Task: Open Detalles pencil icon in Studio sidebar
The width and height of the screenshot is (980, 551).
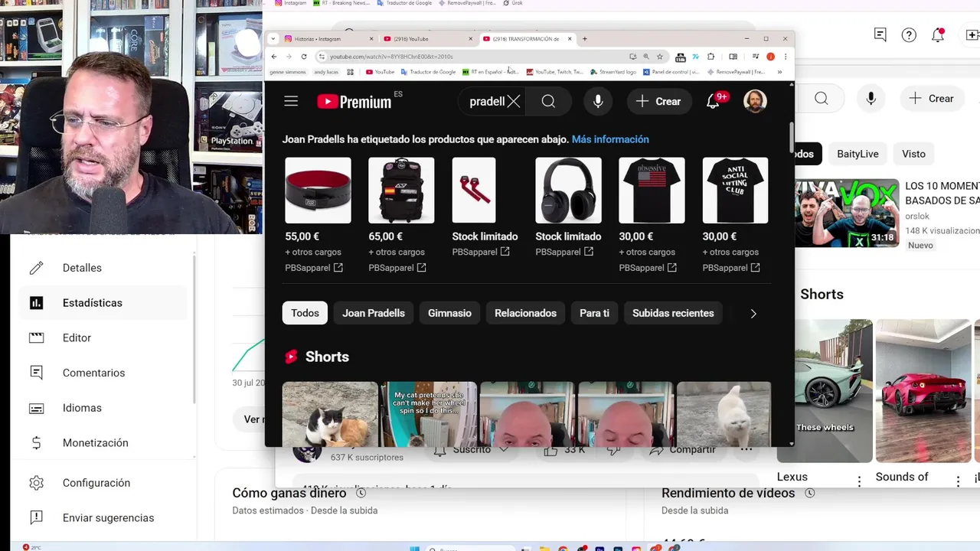Action: [36, 268]
